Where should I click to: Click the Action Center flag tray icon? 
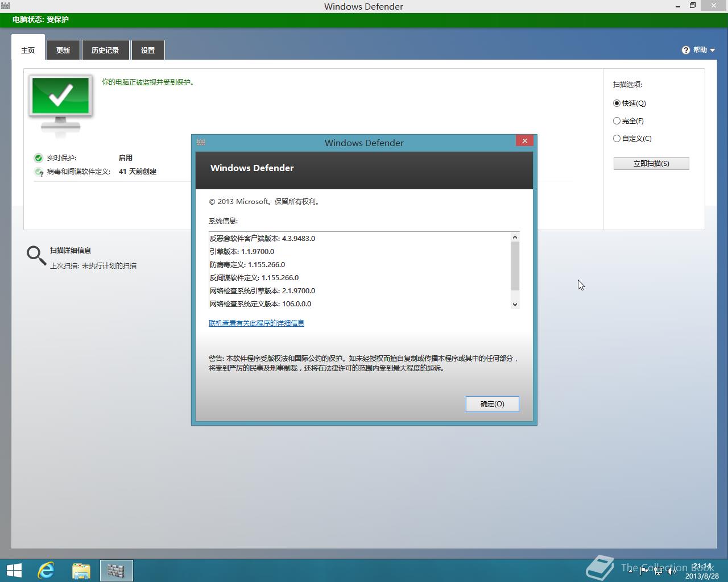click(644, 571)
